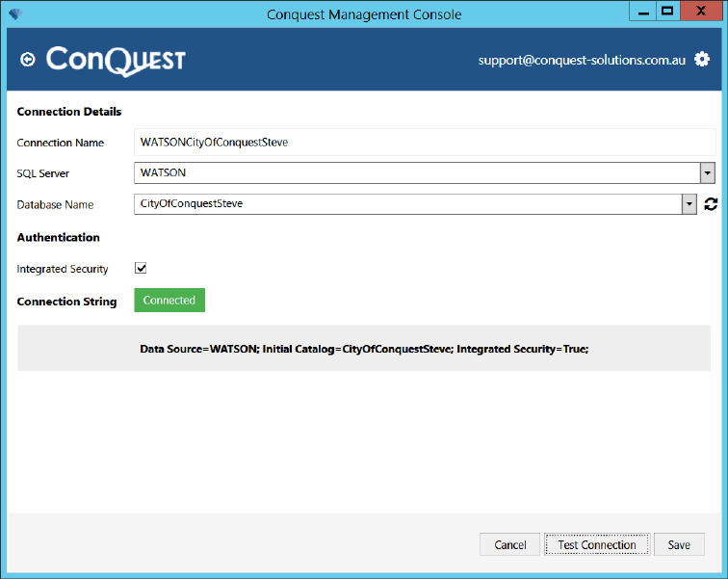
Task: Click the connection string text starting Data Source=WATSON
Action: coord(364,349)
